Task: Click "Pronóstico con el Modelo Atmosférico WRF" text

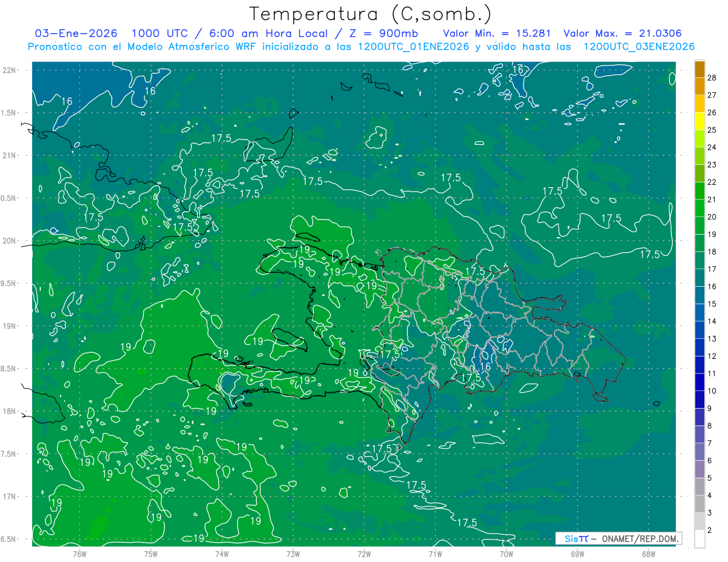Action: click(x=143, y=47)
